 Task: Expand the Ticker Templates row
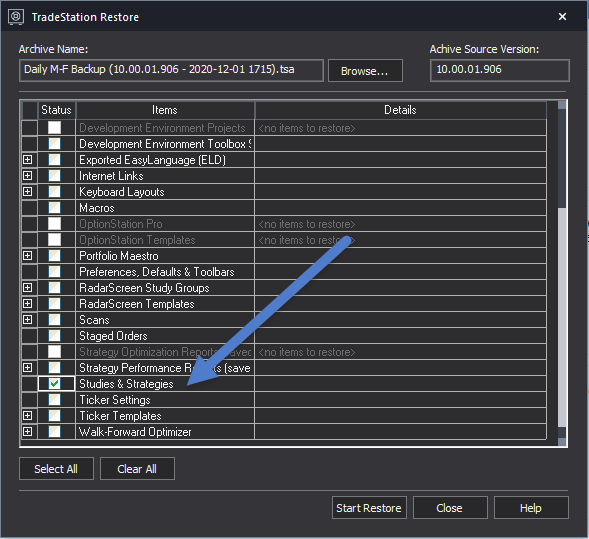point(27,416)
